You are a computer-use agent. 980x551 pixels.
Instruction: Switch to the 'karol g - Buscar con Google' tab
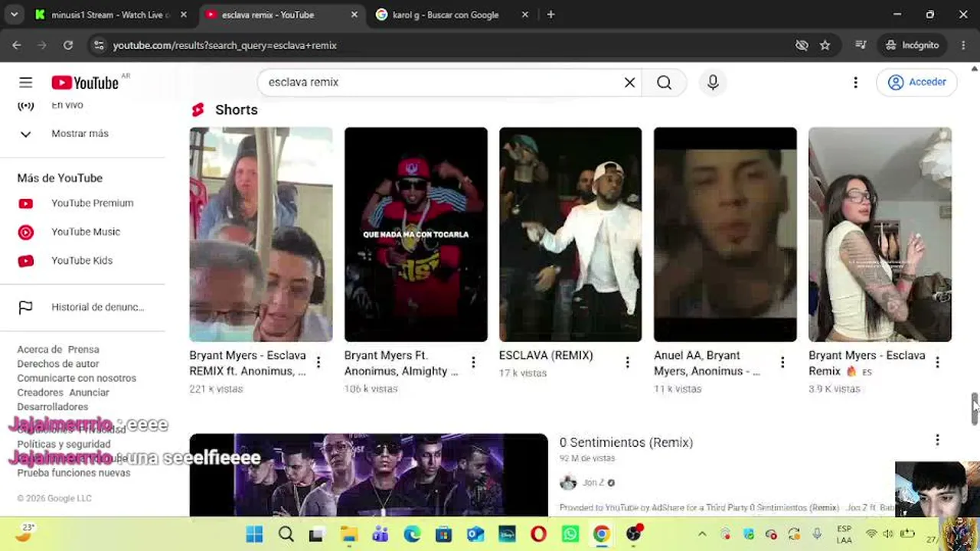446,15
